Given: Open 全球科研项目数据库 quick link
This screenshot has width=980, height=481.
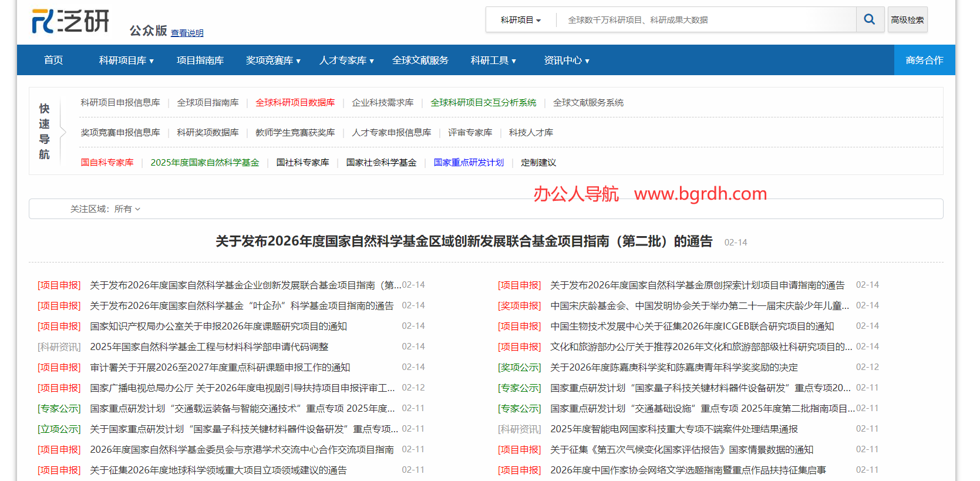Looking at the screenshot, I should [x=295, y=103].
